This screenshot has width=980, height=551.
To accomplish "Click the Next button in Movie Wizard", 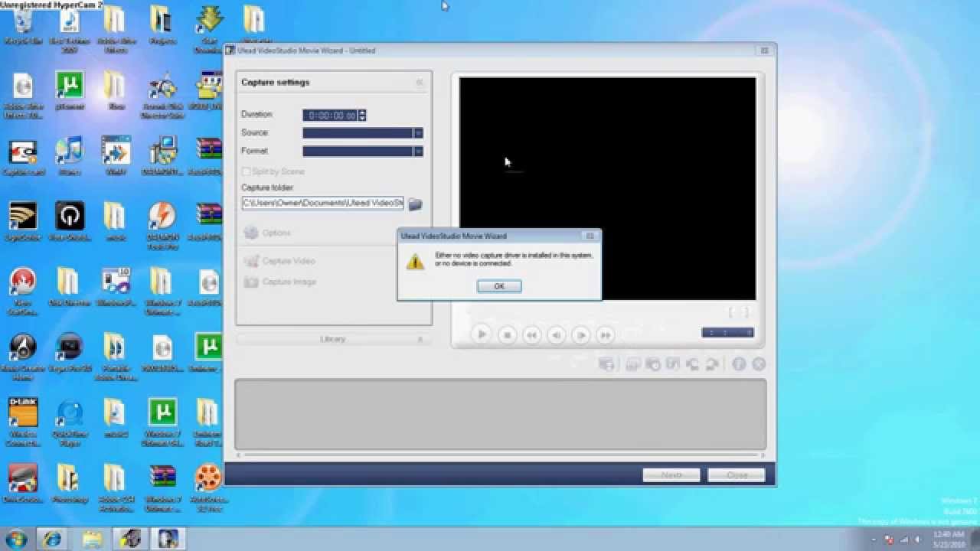I will 671,475.
